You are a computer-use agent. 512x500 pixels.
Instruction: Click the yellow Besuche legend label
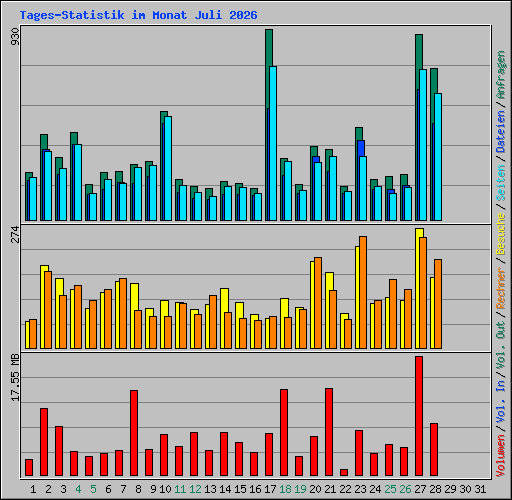tap(501, 234)
